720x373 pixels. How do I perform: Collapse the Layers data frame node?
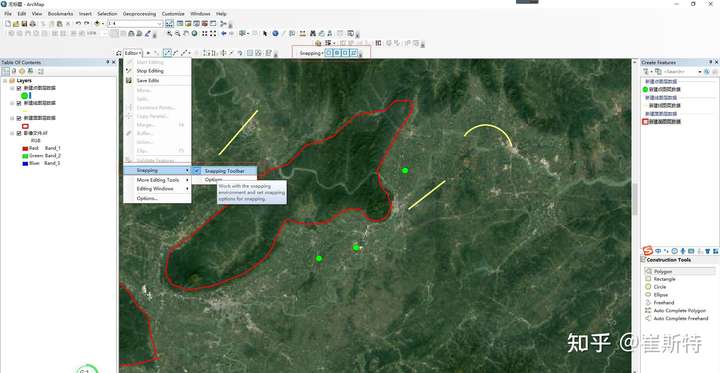(x=5, y=80)
